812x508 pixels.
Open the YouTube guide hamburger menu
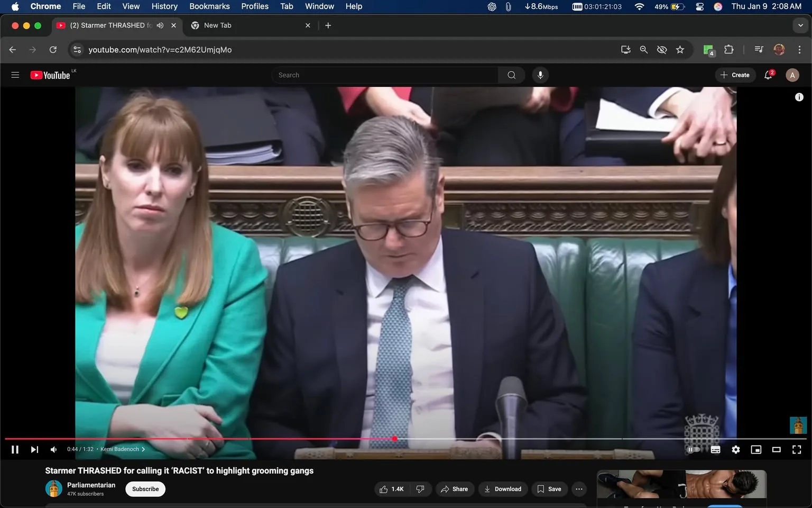(15, 75)
